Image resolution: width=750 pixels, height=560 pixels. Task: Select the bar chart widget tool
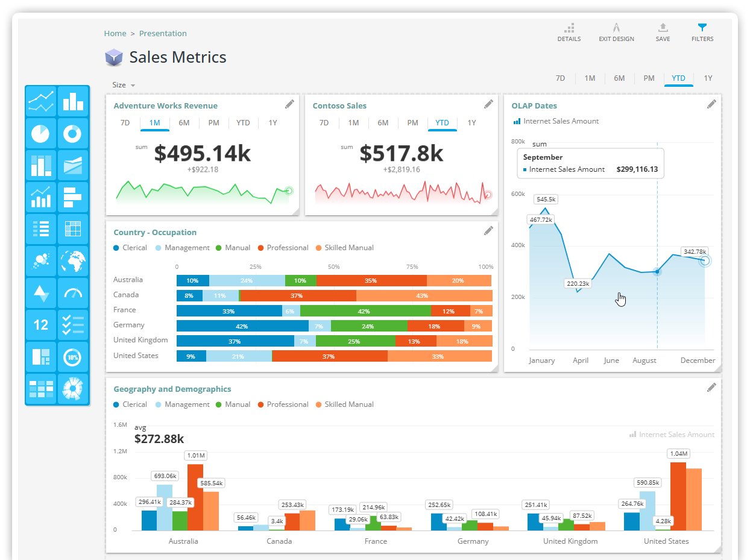(x=73, y=101)
